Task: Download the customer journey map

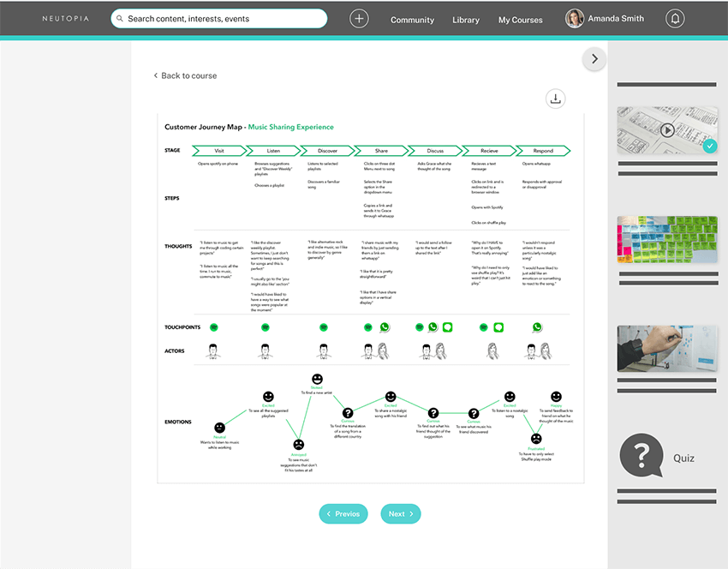Action: (556, 99)
